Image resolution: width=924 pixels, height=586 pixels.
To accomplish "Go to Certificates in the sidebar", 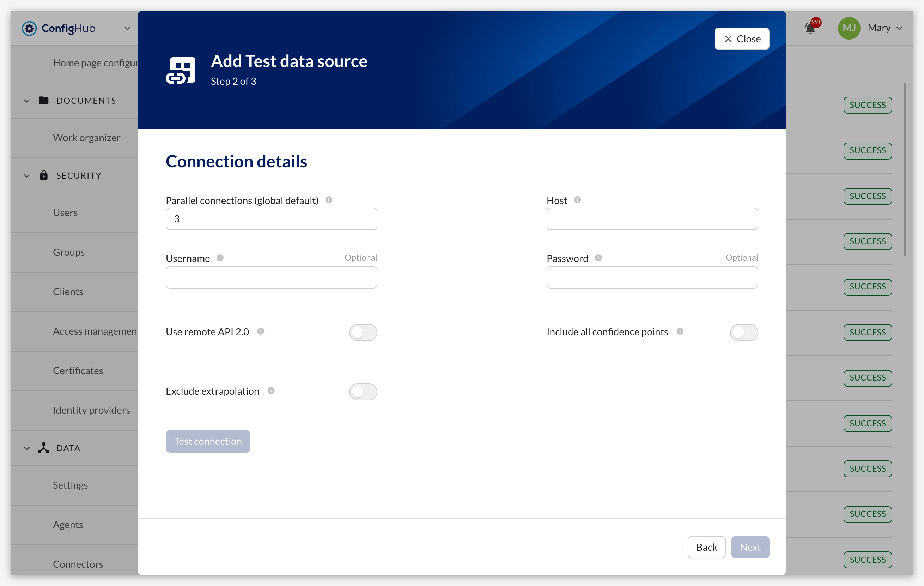I will pyautogui.click(x=78, y=371).
